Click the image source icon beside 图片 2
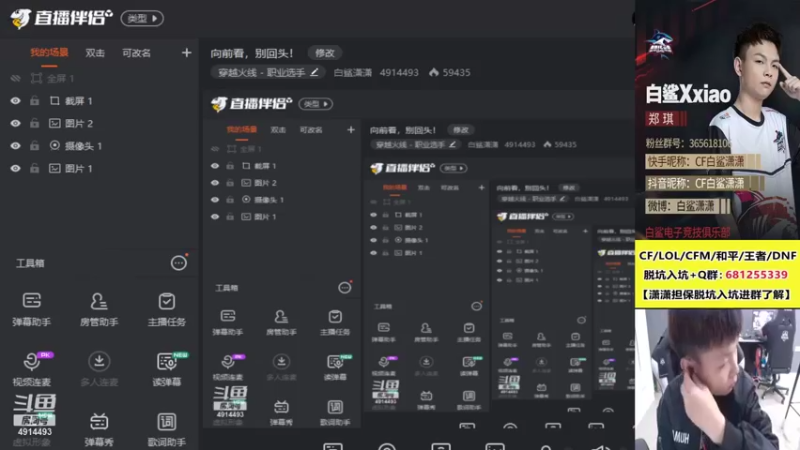This screenshot has height=450, width=800. pos(55,123)
